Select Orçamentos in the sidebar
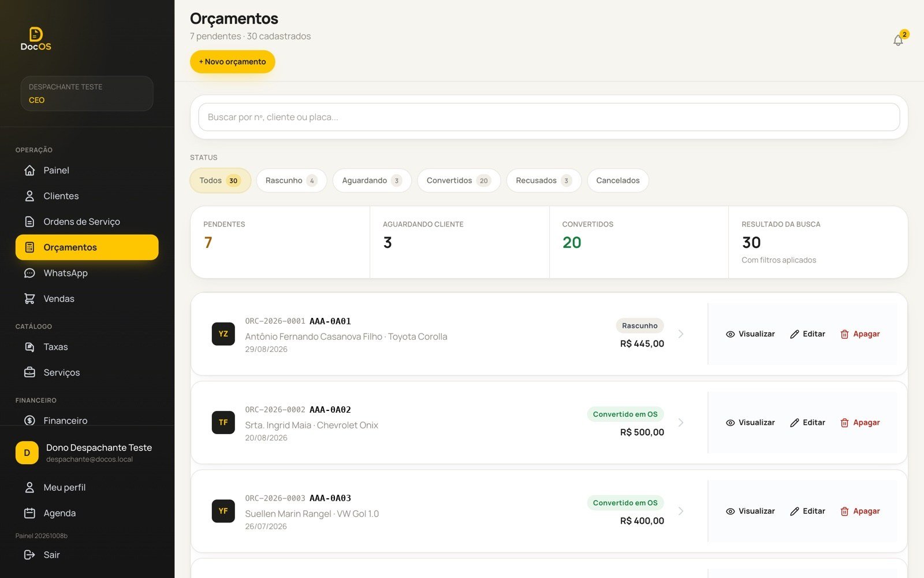 coord(87,247)
